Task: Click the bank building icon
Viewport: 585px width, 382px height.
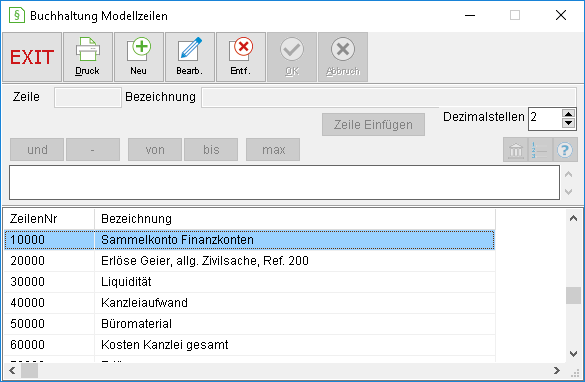Action: click(x=516, y=150)
